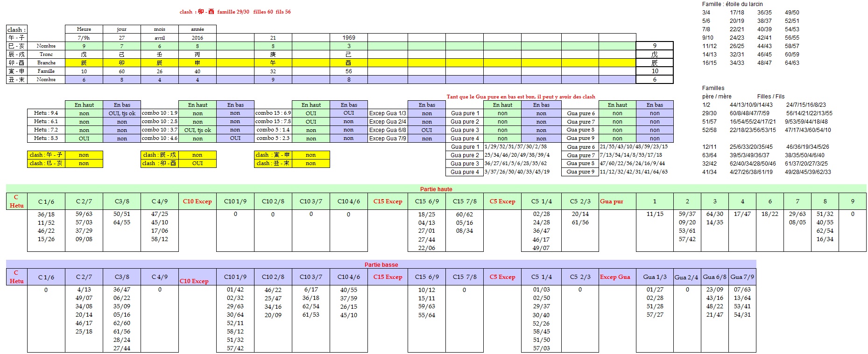This screenshot has width=868, height=354.
Task: Click the 'combo 10 : 1.9' cell
Action: point(160,113)
